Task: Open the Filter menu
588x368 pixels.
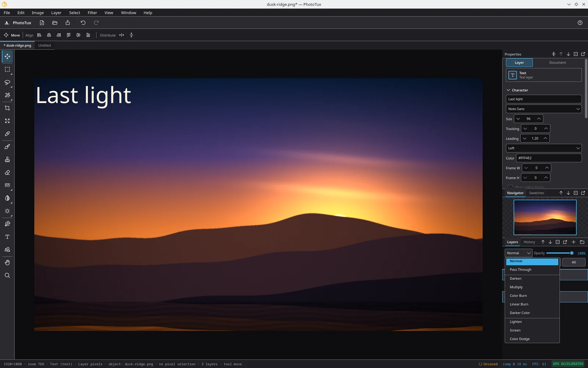Action: (x=92, y=13)
